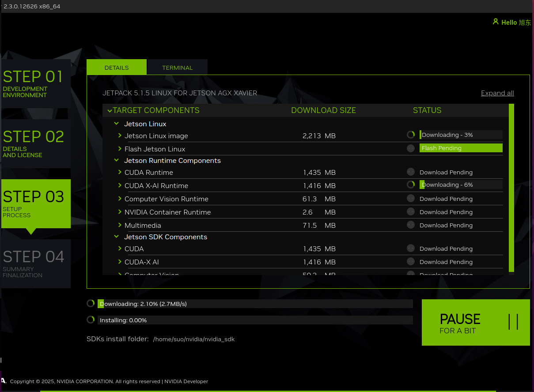The image size is (534, 392).
Task: Click NVIDIA Container Runtime status circle icon
Action: coord(411,211)
